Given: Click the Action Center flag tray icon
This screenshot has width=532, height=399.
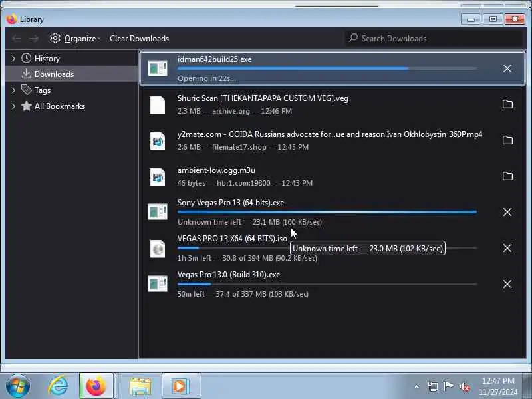Looking at the screenshot, I should click(x=448, y=386).
